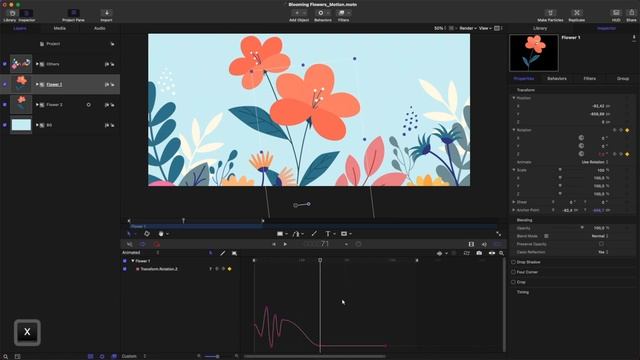Go to start of project
The image size is (640, 360).
pyautogui.click(x=273, y=244)
